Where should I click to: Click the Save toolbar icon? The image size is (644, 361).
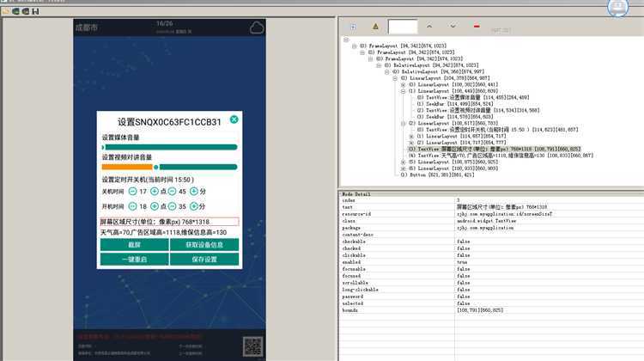35,11
